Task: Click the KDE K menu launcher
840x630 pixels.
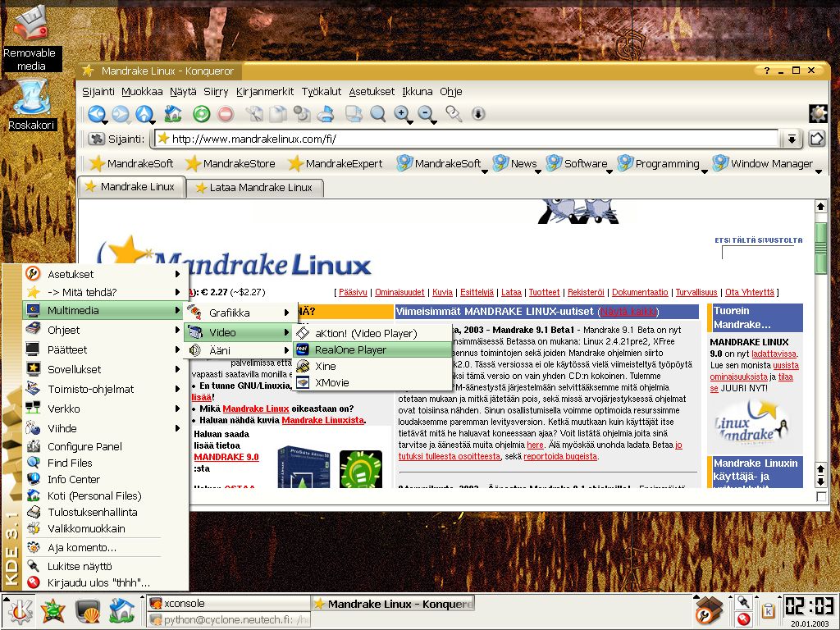Action: click(21, 611)
